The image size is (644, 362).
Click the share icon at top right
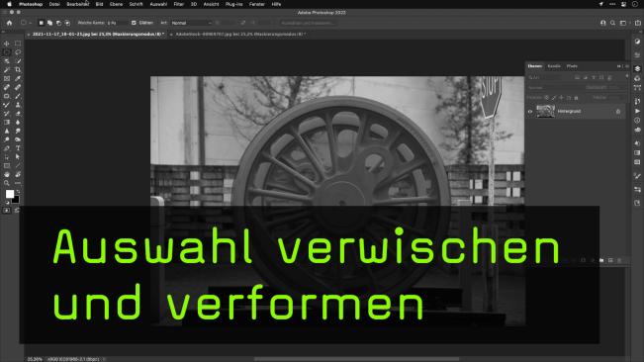637,23
